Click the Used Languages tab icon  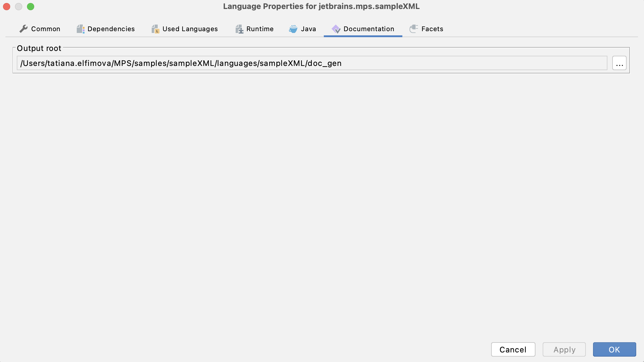tap(155, 29)
